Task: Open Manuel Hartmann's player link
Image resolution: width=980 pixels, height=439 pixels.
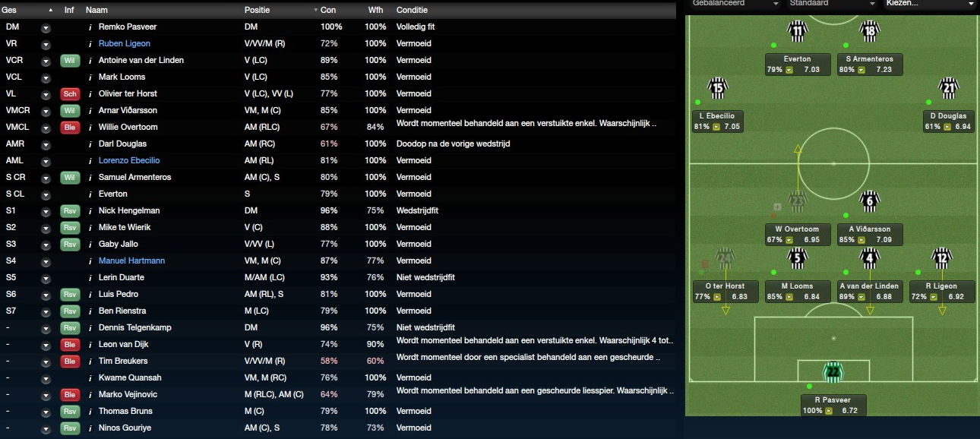Action: point(131,261)
